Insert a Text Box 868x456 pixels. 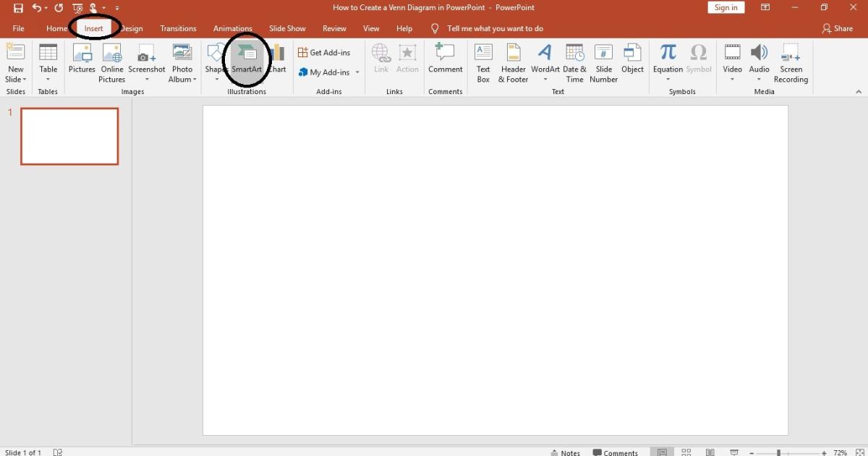click(482, 62)
